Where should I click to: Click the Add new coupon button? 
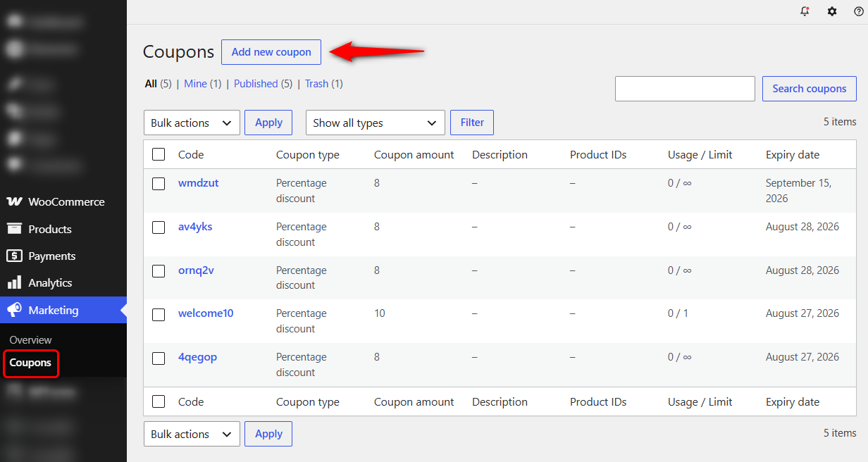[x=271, y=52]
